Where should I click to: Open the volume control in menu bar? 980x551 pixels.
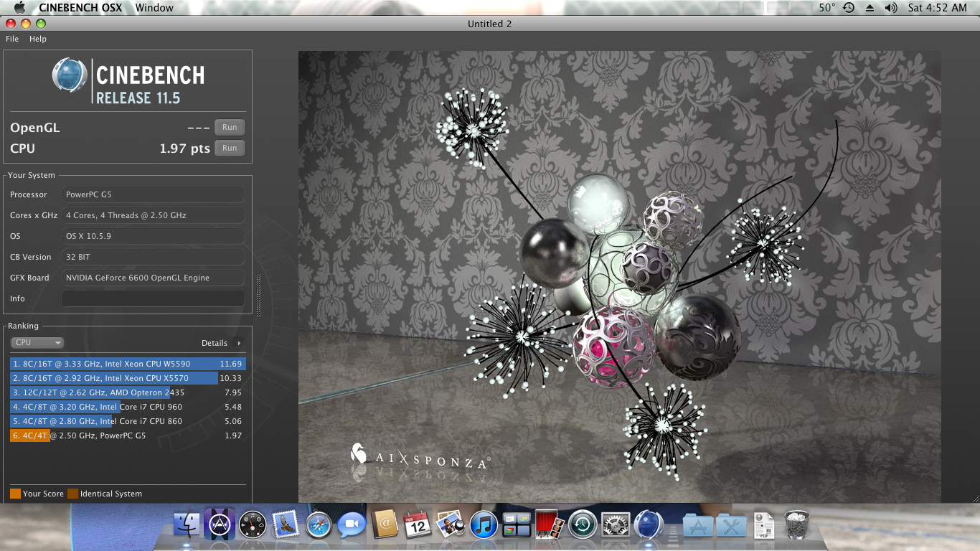tap(891, 8)
